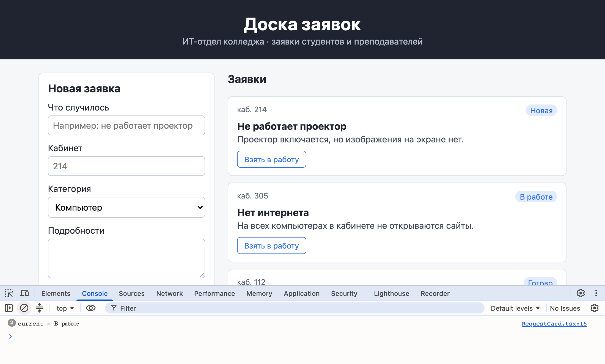Select the Memory tab
This screenshot has width=605, height=364.
coord(259,293)
